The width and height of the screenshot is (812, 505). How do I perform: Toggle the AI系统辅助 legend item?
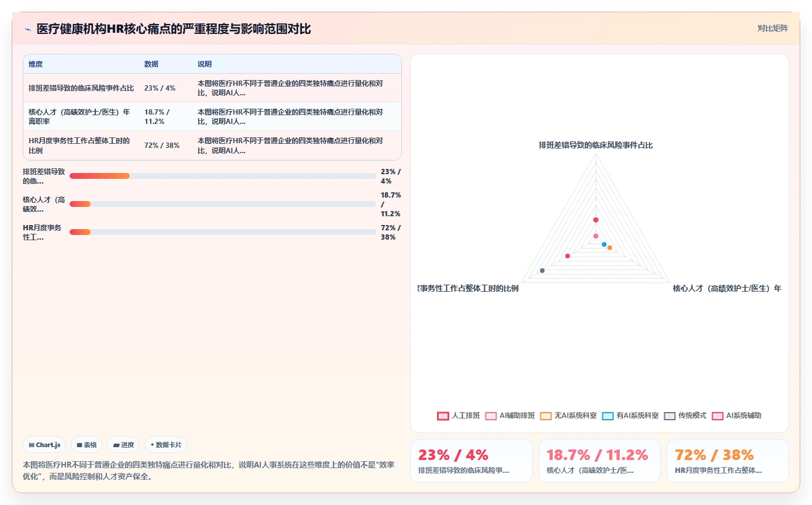pos(737,416)
